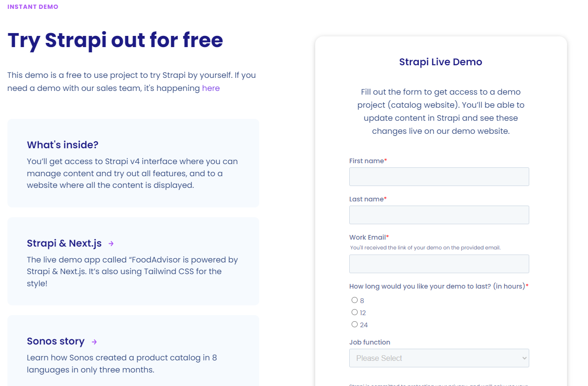
Task: Open the Strapi & Next.js heading link
Action: coord(64,243)
